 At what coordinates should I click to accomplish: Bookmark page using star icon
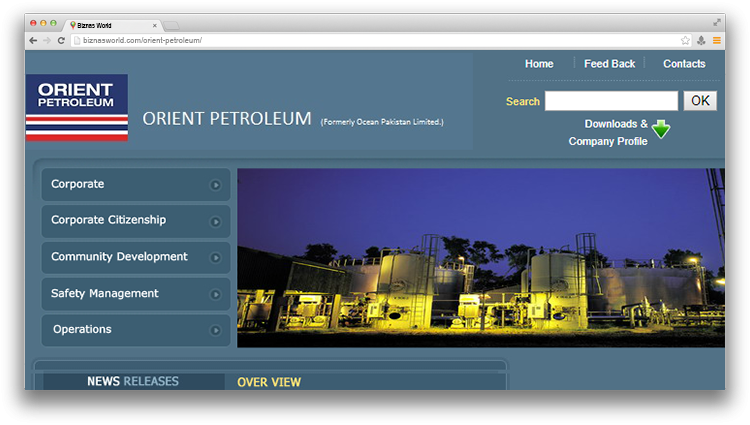click(685, 40)
